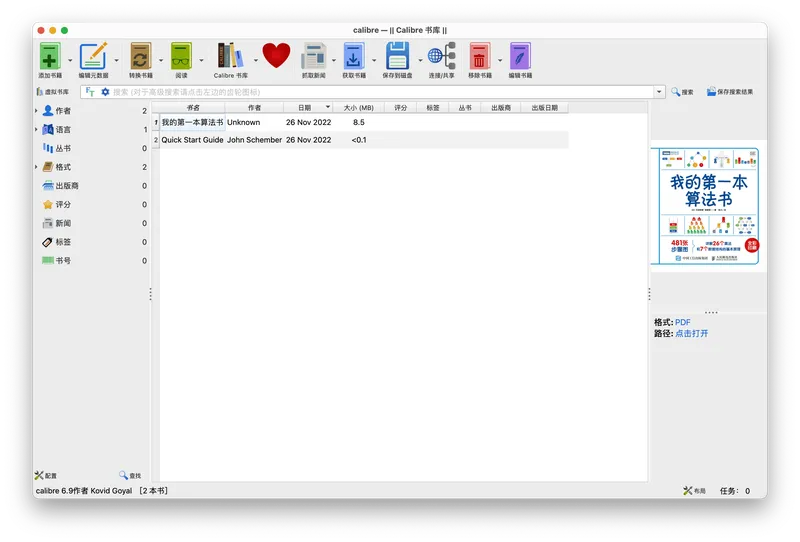
Task: Open the book viewer (Read) icon
Action: (x=181, y=56)
